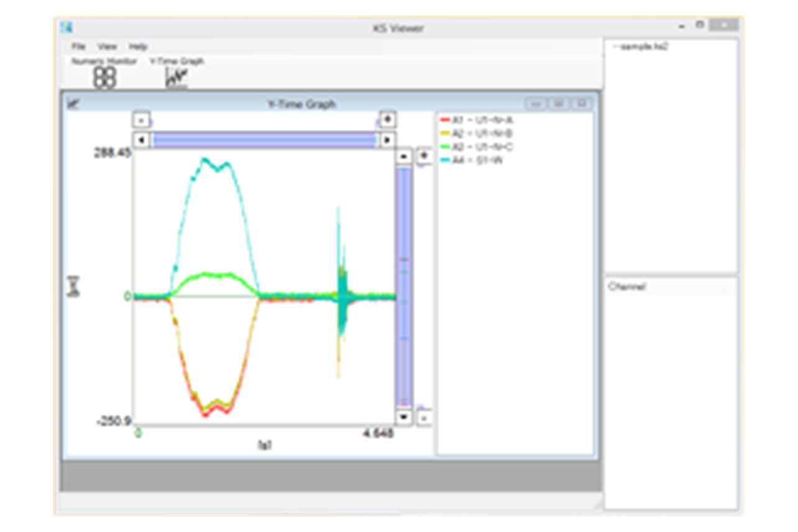The image size is (798, 532).
Task: Click the graph icon in Y-Time Graph title bar
Action: pos(72,104)
